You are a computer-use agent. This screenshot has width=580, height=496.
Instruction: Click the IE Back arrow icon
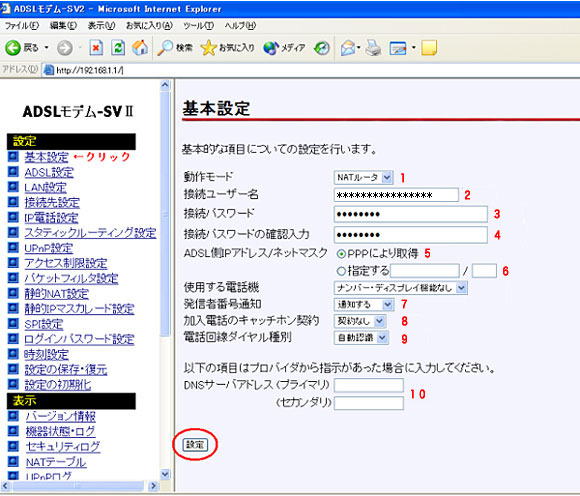[x=13, y=48]
